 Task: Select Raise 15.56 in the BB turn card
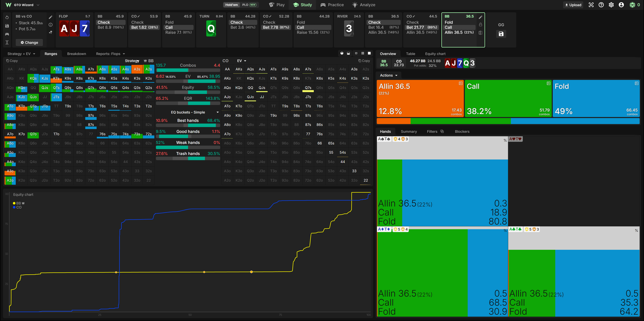(x=313, y=32)
